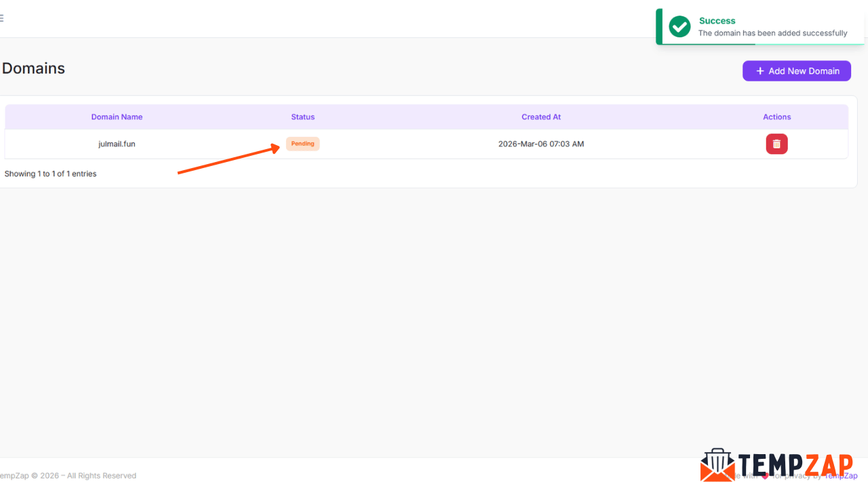Click the orange envelope trash logo
The width and height of the screenshot is (868, 488).
717,465
